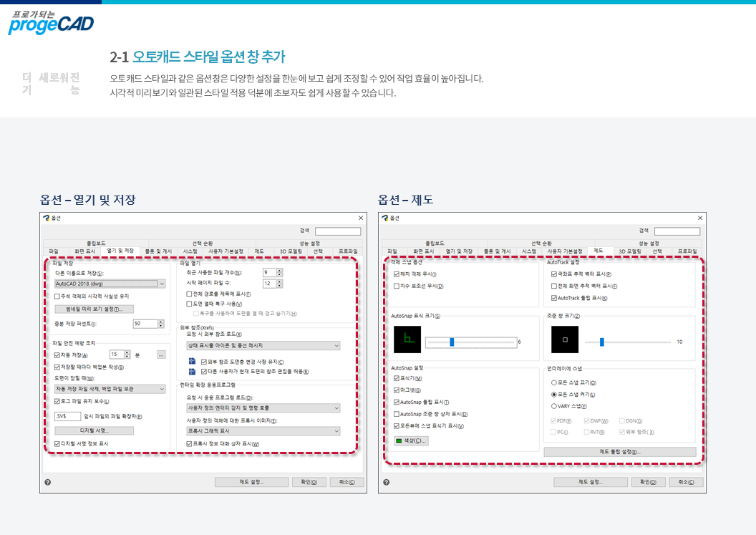Toggle 해치 객체 무시 checkbox

[397, 274]
